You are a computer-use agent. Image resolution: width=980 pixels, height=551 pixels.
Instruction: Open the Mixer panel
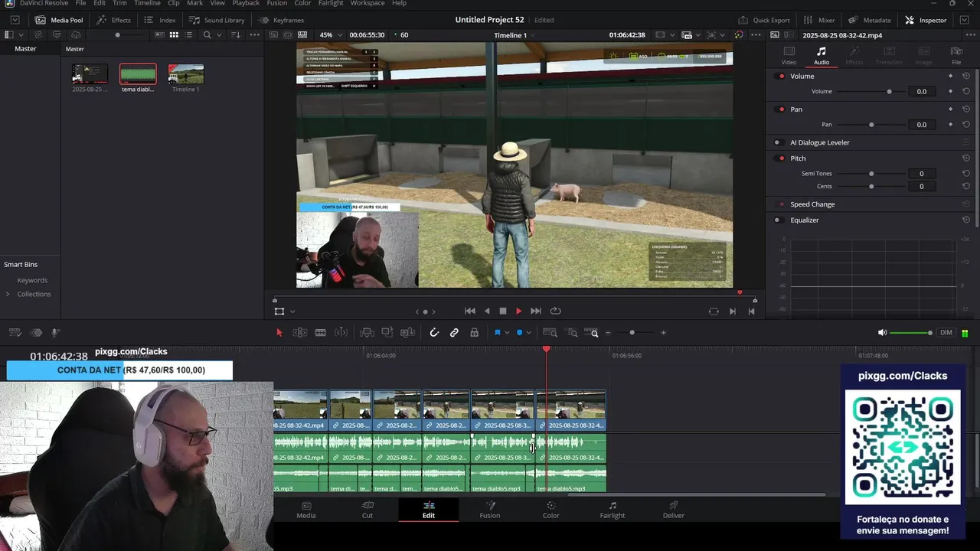click(x=819, y=20)
